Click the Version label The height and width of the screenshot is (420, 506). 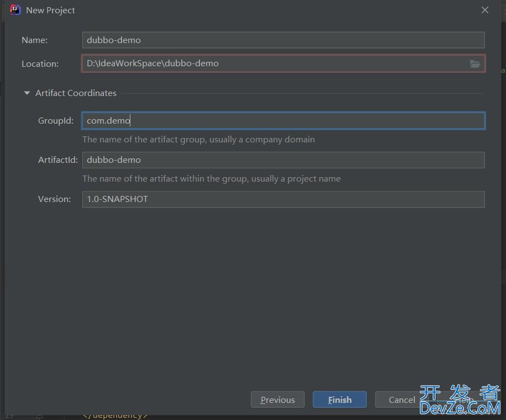pyautogui.click(x=54, y=199)
